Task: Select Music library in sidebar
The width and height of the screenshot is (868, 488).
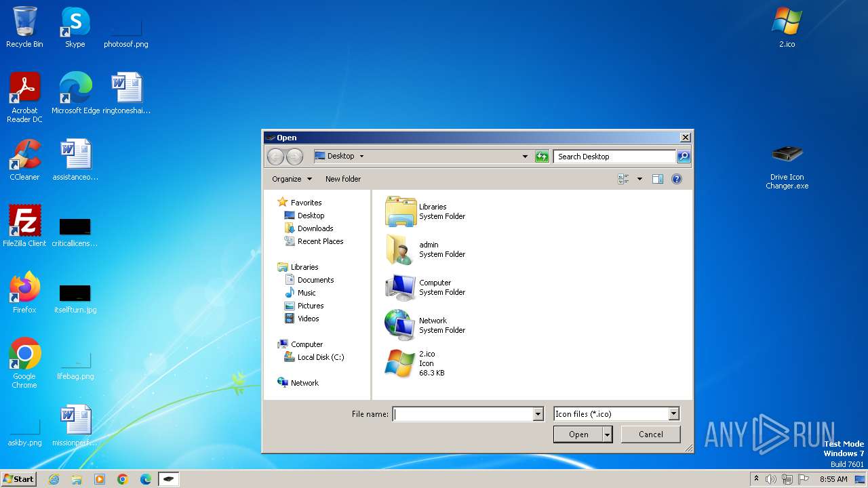Action: (300, 293)
